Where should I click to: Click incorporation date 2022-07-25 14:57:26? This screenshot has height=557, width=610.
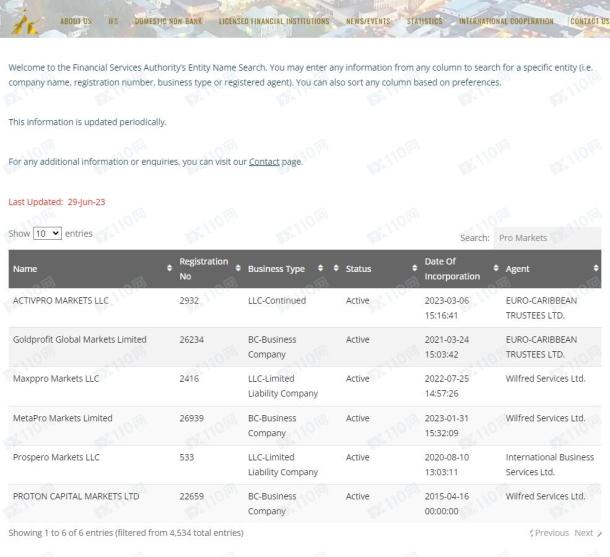(x=447, y=386)
